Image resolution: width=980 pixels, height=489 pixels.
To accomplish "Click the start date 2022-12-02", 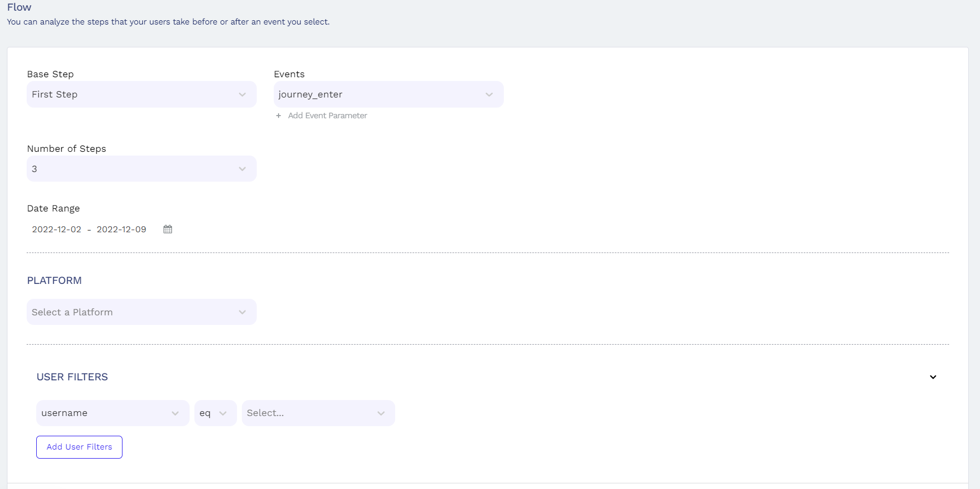I will [56, 230].
